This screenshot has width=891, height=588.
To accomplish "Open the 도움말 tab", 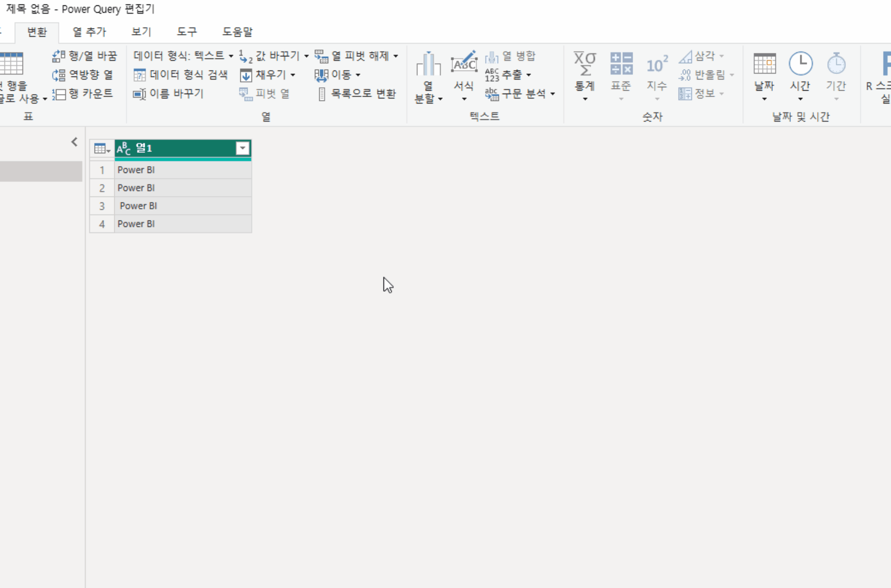I will click(x=237, y=32).
